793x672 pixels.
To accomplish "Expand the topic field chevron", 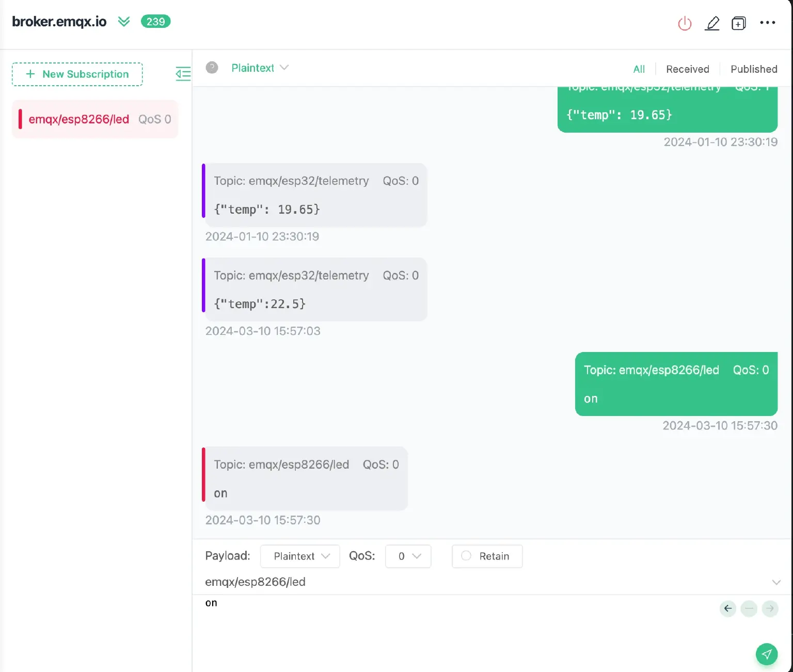I will 775,582.
